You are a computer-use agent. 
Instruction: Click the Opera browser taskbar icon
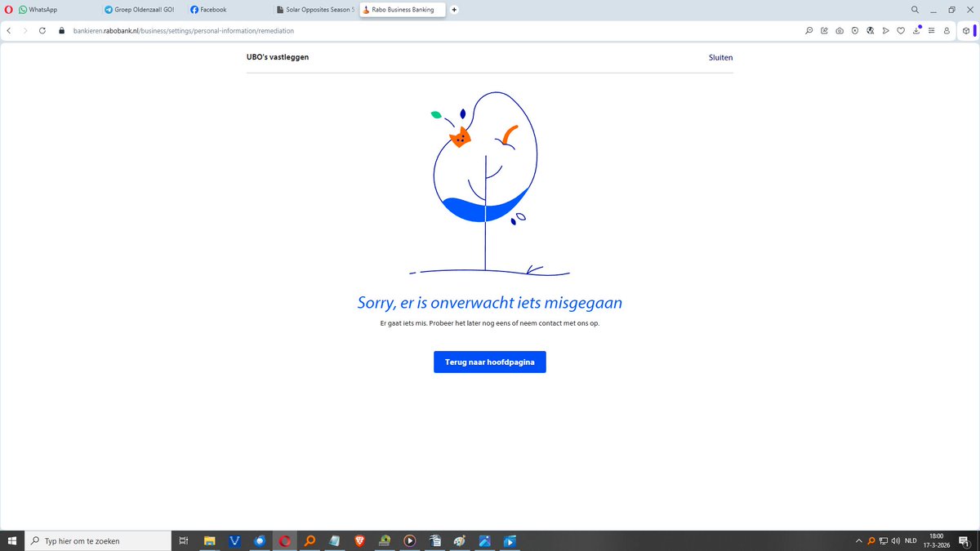[x=285, y=540]
